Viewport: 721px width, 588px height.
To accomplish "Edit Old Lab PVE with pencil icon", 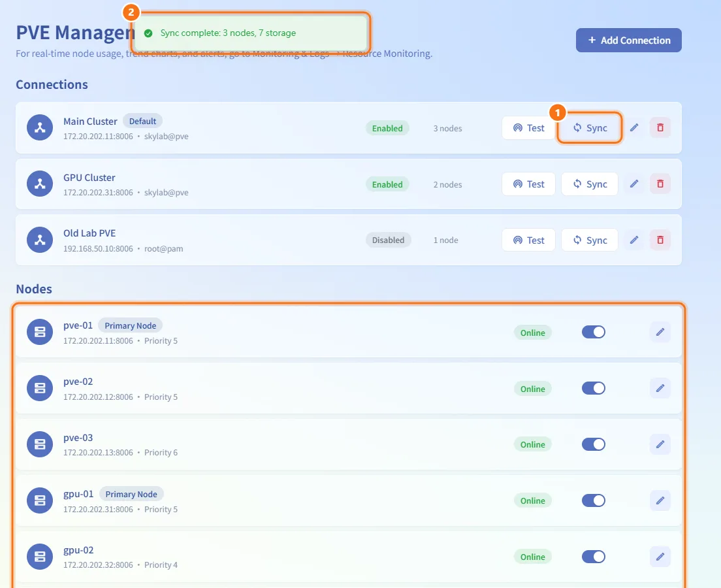I will (x=634, y=240).
